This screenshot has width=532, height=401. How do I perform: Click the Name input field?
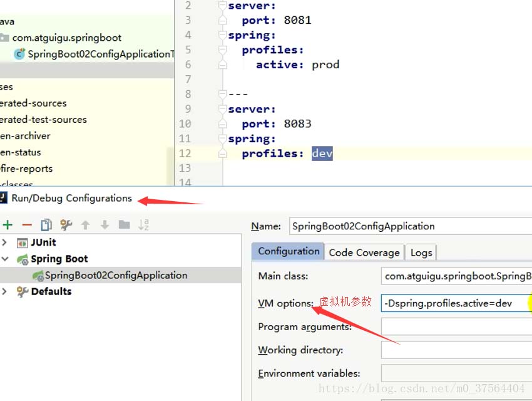click(x=411, y=226)
